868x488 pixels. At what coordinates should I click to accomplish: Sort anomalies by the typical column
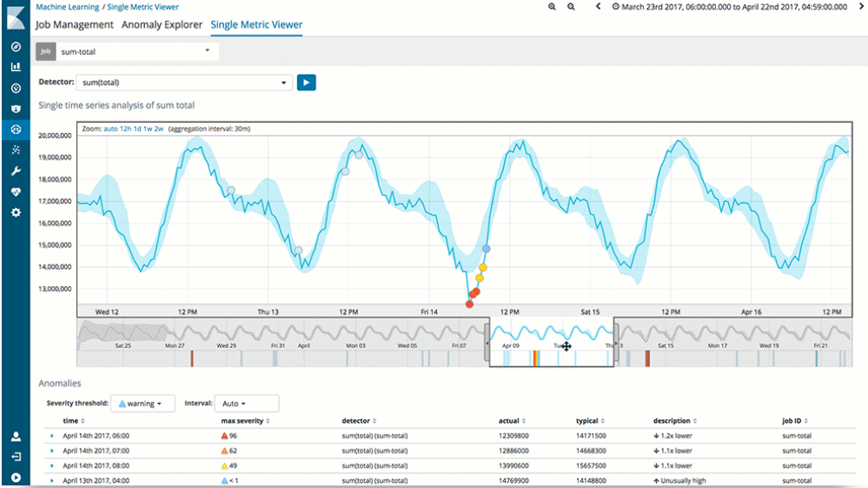(590, 421)
